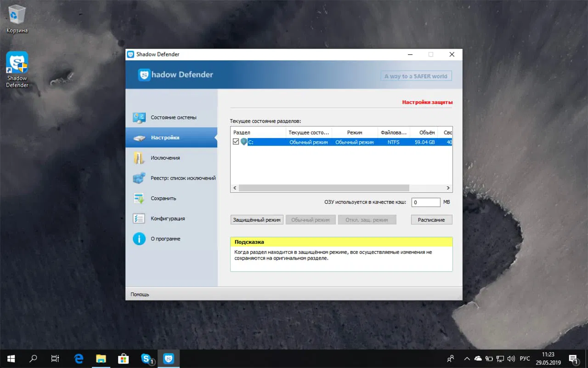Click the Shadow Defender taskbar button
The image size is (588, 368).
[x=169, y=358]
